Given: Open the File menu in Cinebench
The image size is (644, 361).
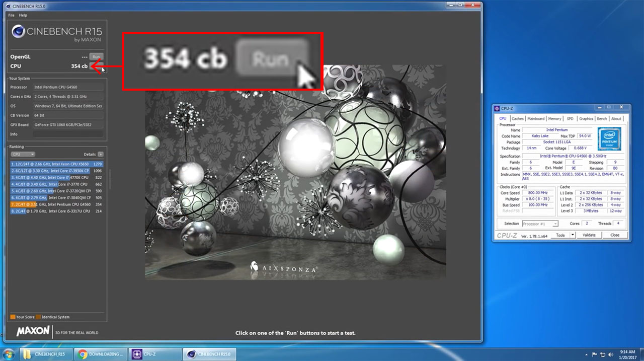Looking at the screenshot, I should (12, 15).
